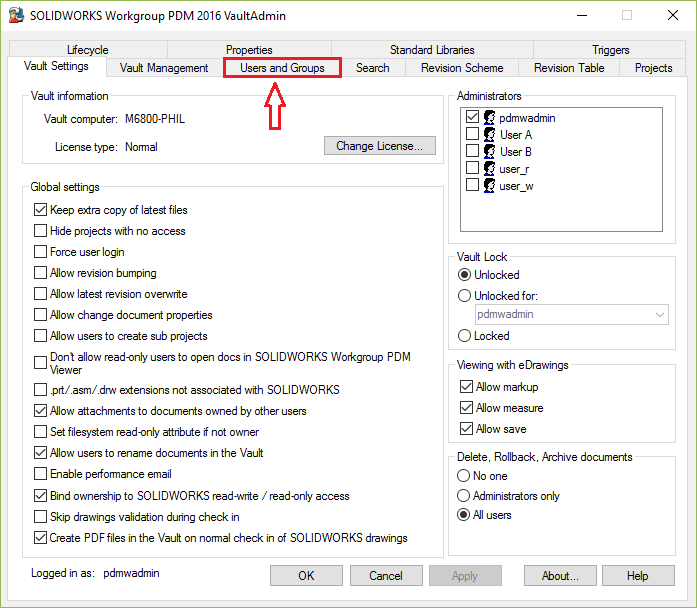Select Administrators only for delete/rollback

tap(463, 495)
